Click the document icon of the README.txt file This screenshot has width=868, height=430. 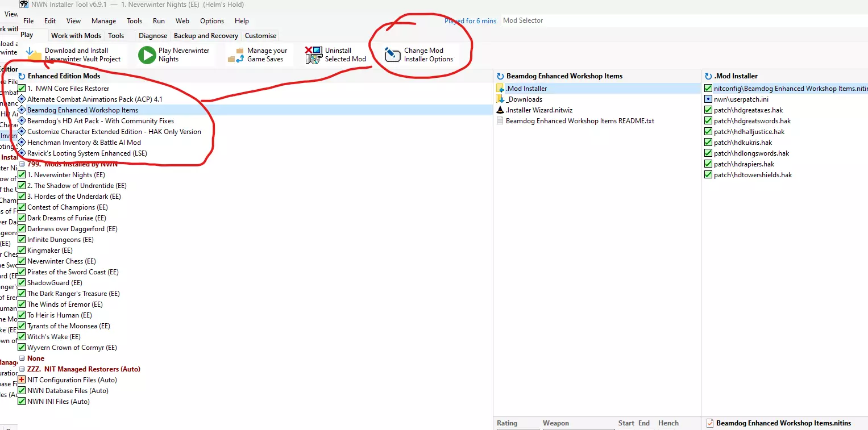point(500,121)
